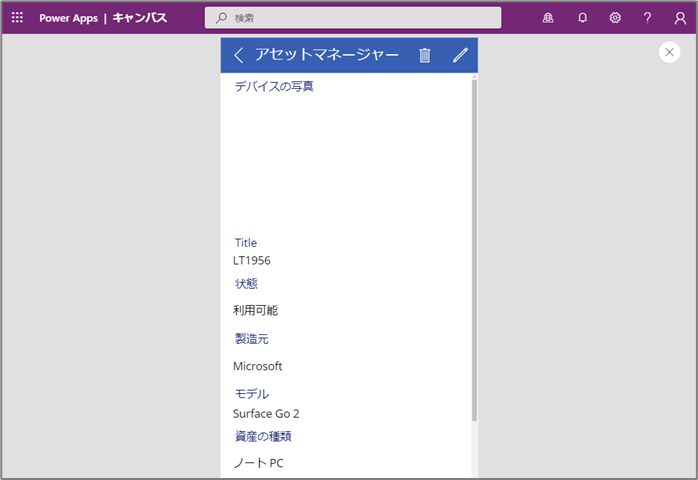Click into the 検索 search box
Image resolution: width=698 pixels, height=480 pixels.
[353, 18]
